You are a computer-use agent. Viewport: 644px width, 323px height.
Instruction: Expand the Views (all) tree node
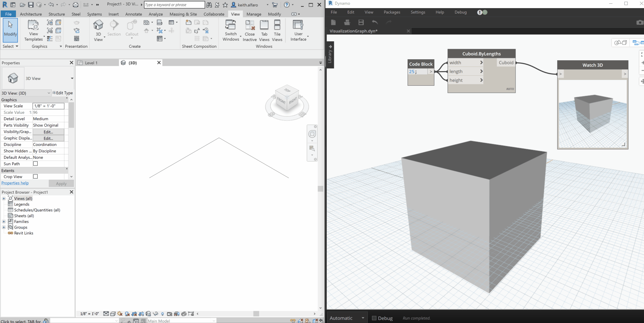pyautogui.click(x=4, y=198)
